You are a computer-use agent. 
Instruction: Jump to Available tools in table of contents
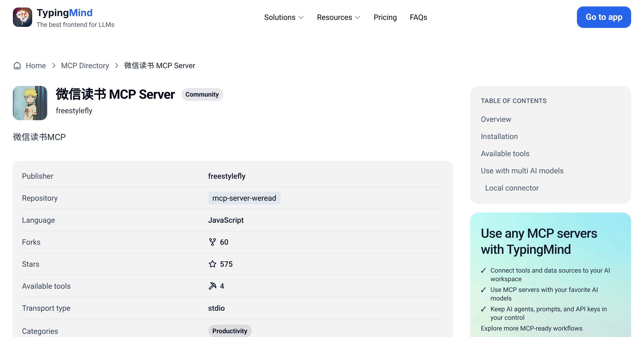(x=505, y=153)
